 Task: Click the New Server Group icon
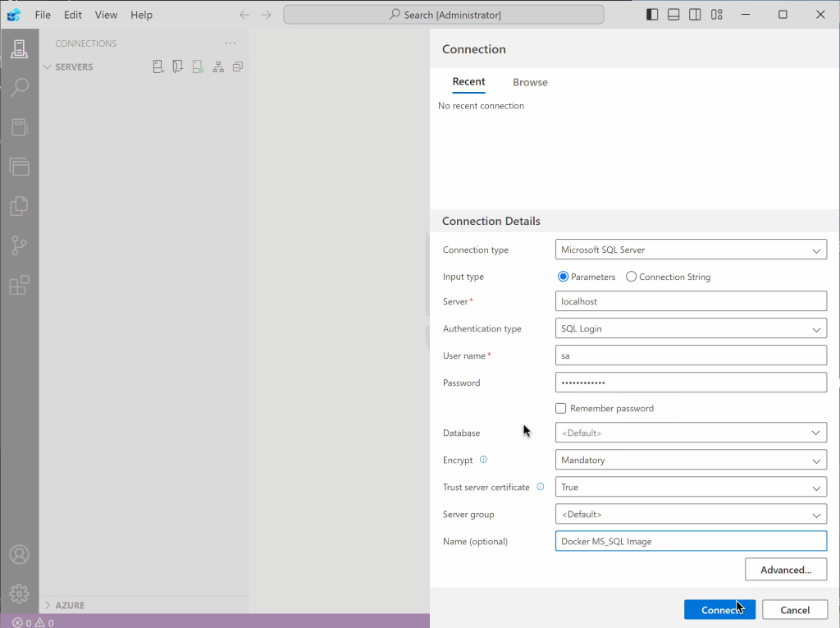click(x=178, y=66)
